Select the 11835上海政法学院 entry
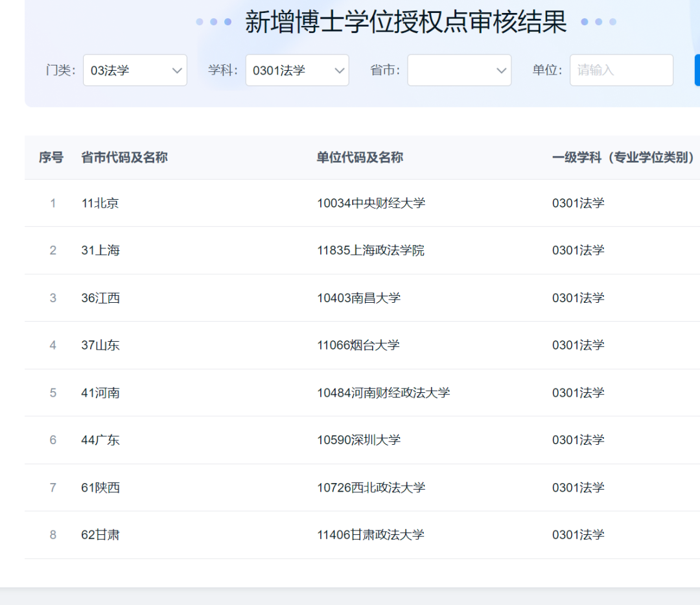This screenshot has width=700, height=605. pyautogui.click(x=370, y=250)
